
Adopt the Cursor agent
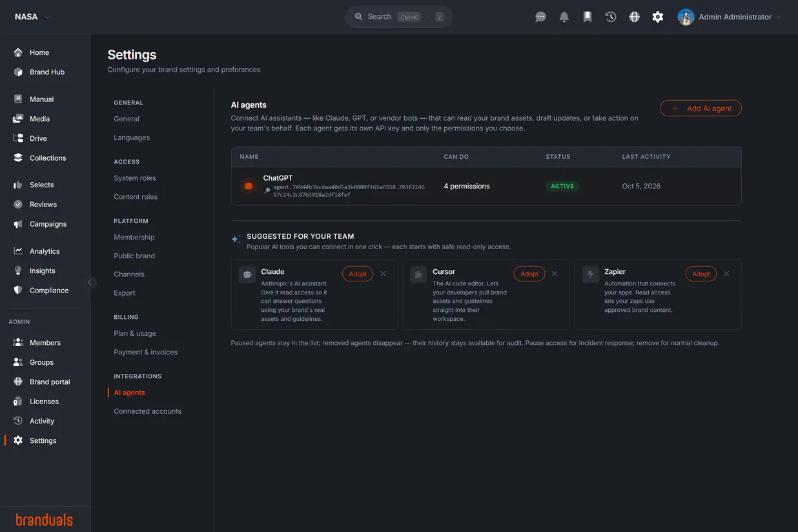(x=529, y=274)
